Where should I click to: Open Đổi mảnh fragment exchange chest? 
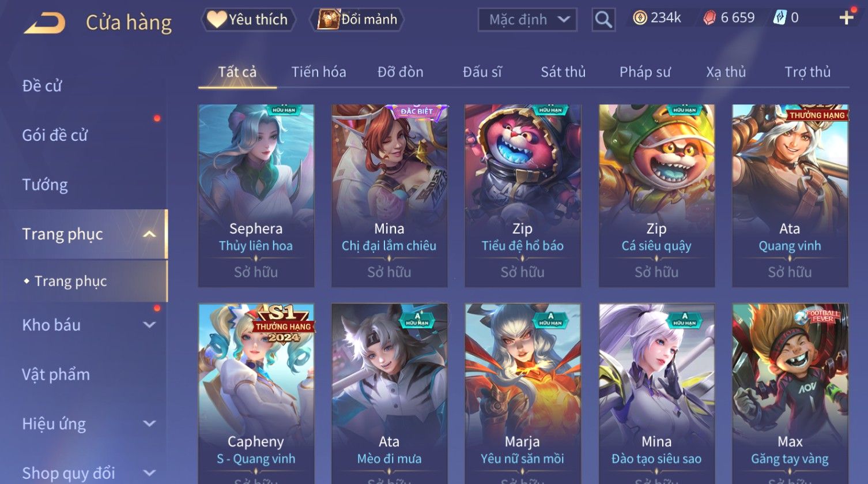pyautogui.click(x=357, y=20)
